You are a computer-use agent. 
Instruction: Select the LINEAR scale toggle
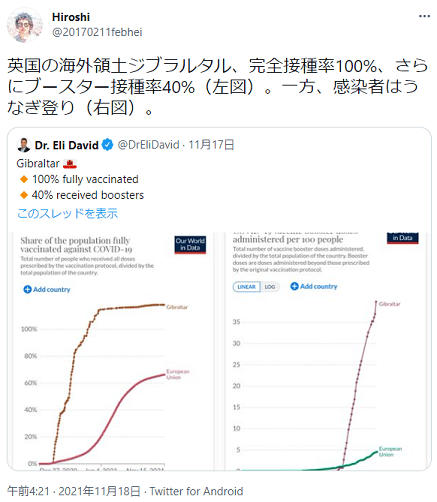[x=247, y=287]
